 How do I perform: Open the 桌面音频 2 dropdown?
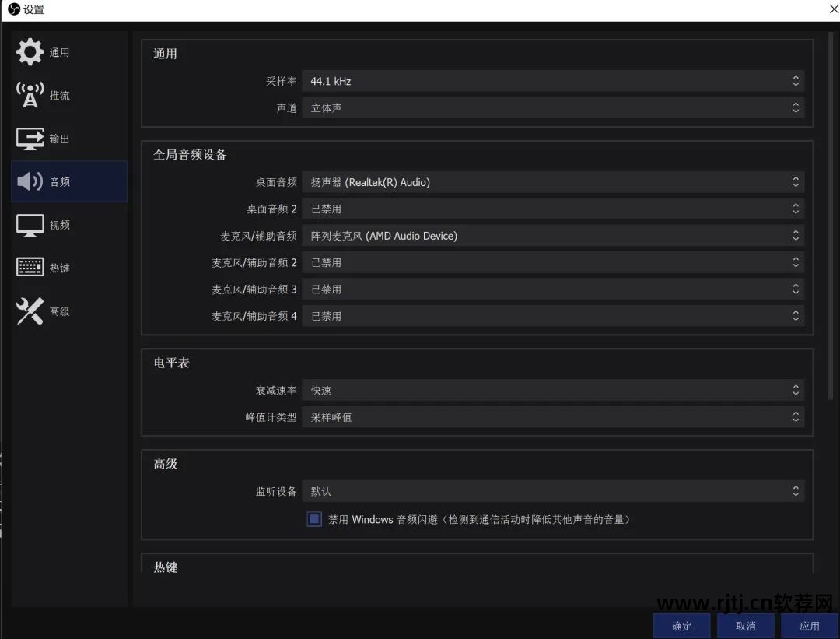coord(553,209)
